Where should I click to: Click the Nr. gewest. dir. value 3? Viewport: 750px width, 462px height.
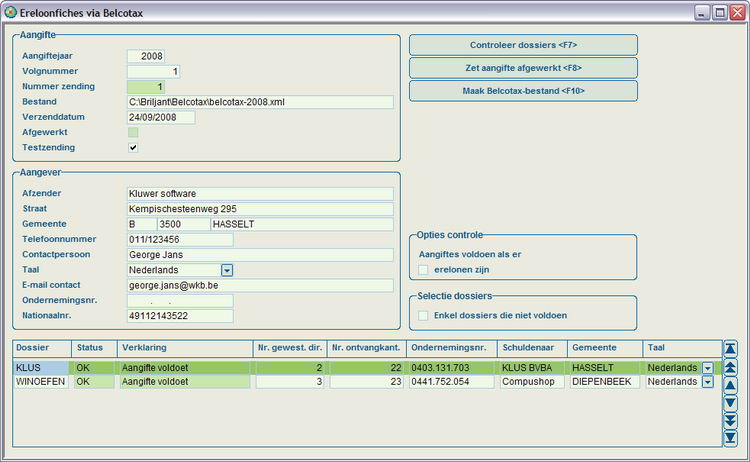click(x=290, y=382)
